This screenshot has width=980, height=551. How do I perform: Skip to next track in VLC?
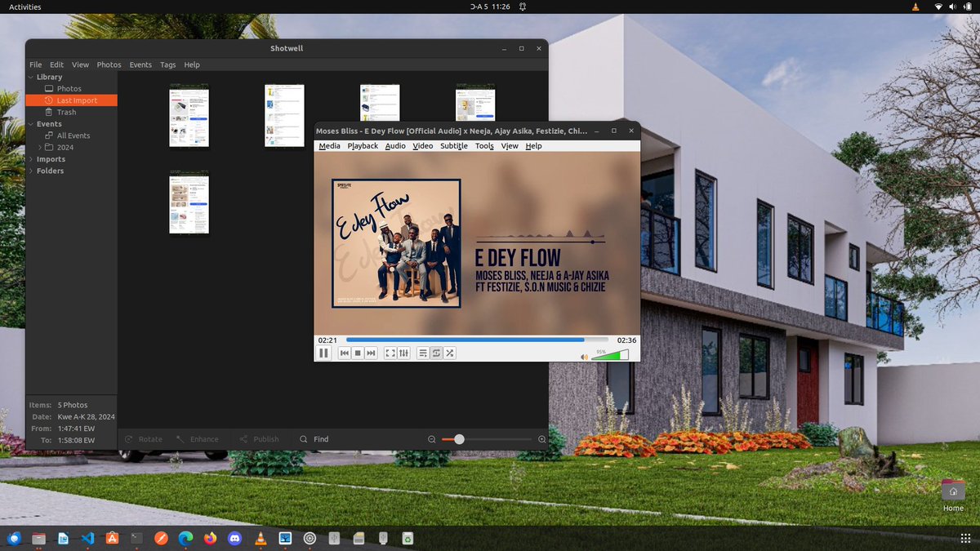point(371,353)
